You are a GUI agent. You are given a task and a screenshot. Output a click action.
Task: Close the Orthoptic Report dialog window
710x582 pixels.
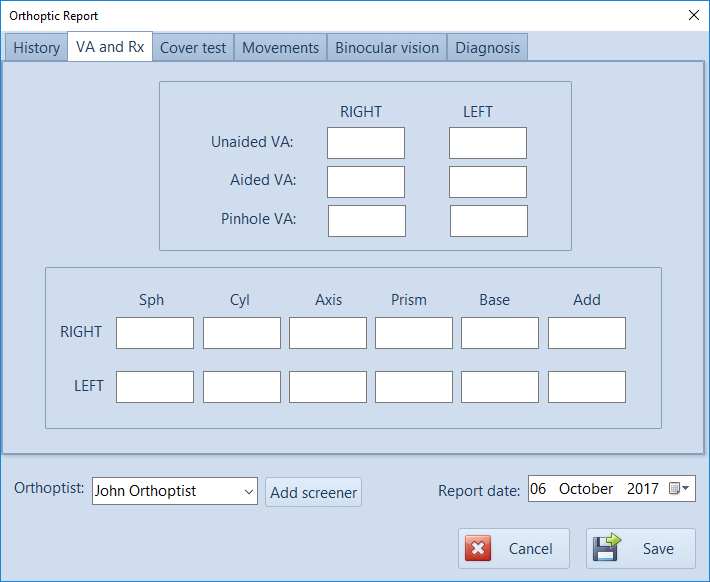coord(694,15)
